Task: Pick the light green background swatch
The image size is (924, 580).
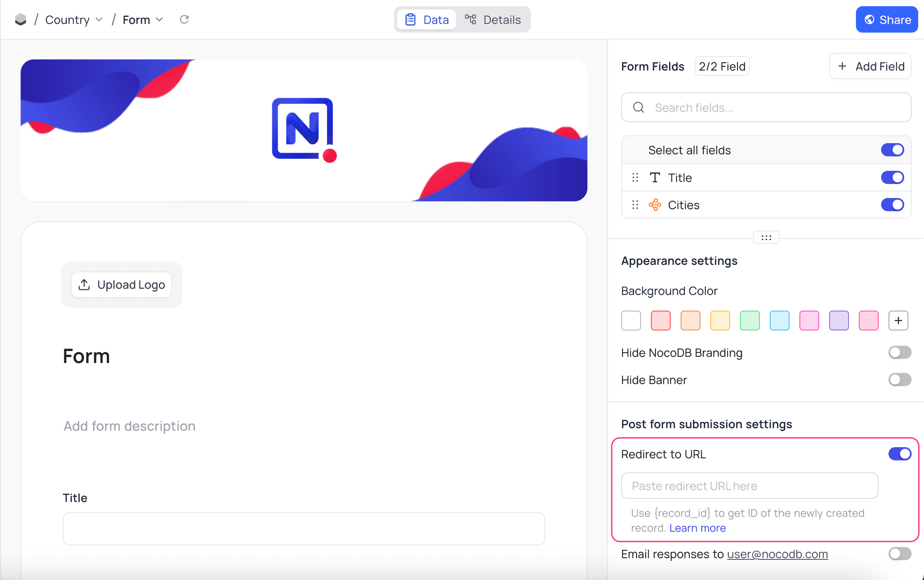Action: pos(750,321)
